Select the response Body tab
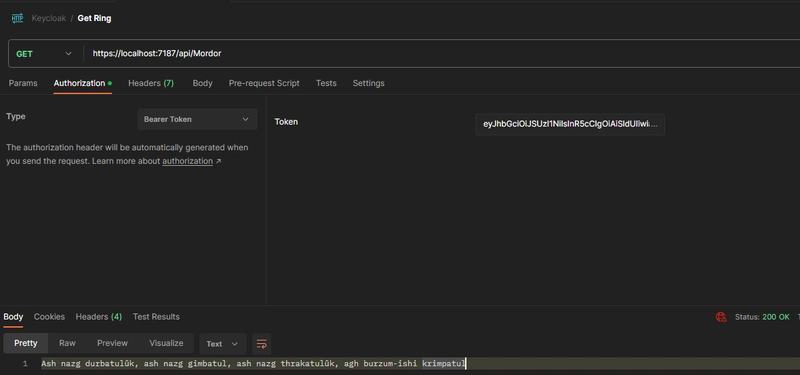Viewport: 800px width, 375px height. pos(13,317)
